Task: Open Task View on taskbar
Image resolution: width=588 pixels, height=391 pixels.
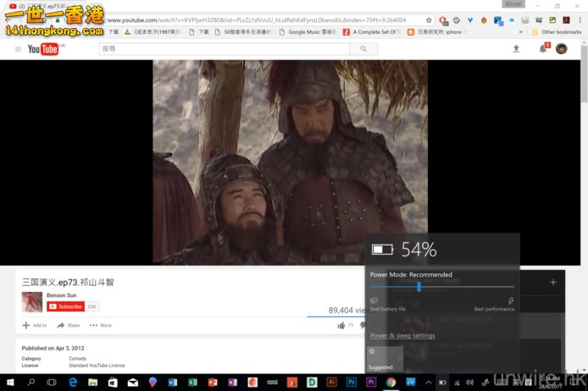Action: point(52,383)
